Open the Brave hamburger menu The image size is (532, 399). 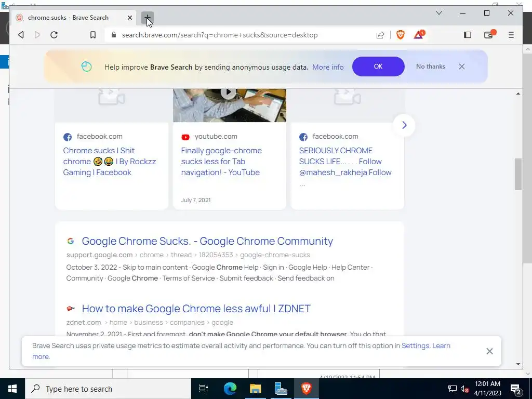click(x=511, y=35)
